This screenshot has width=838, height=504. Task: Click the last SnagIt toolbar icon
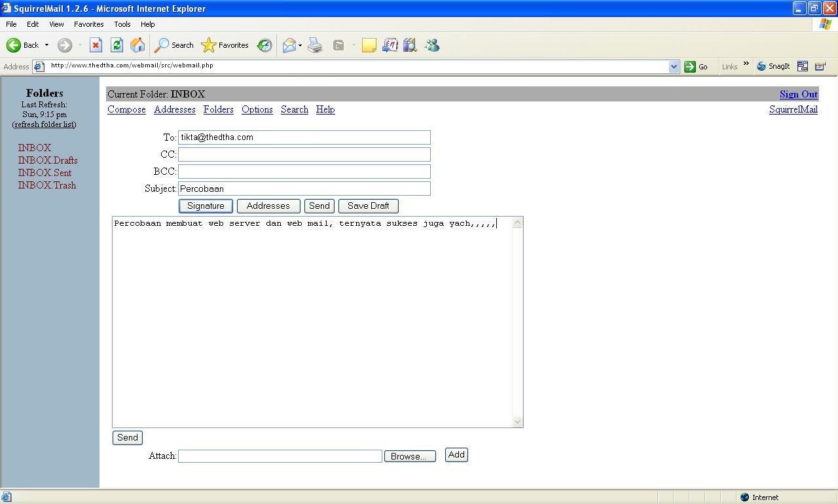[820, 66]
